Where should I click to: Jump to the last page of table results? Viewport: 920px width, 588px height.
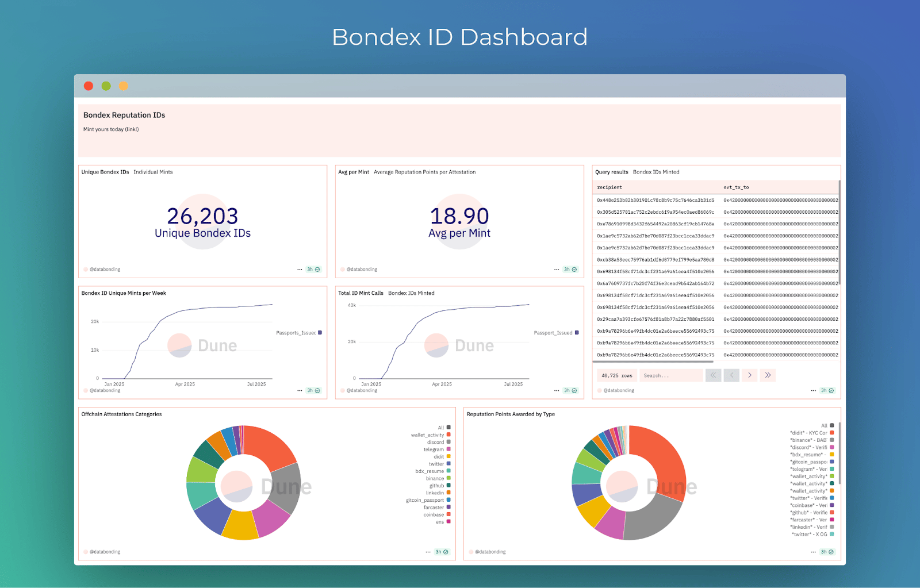click(768, 375)
